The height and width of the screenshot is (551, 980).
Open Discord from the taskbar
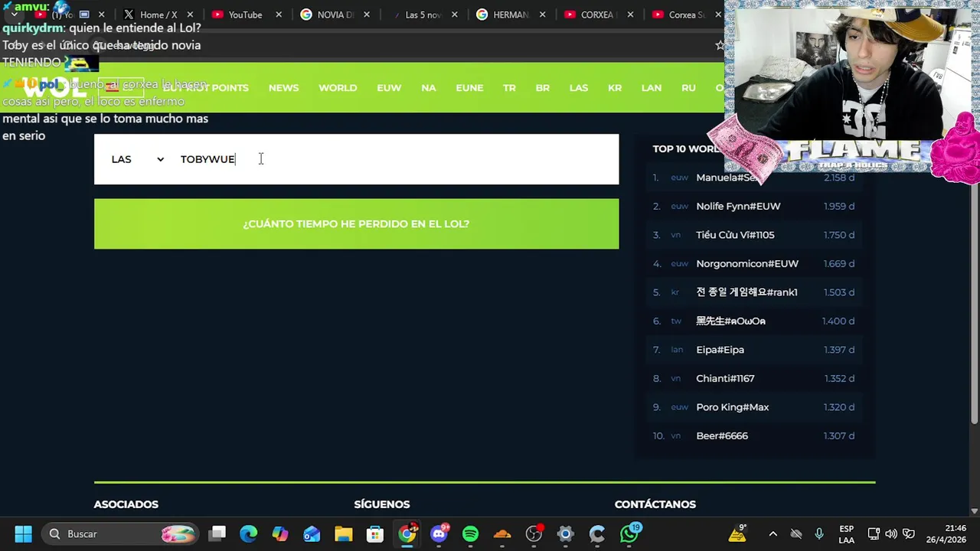[x=439, y=533]
